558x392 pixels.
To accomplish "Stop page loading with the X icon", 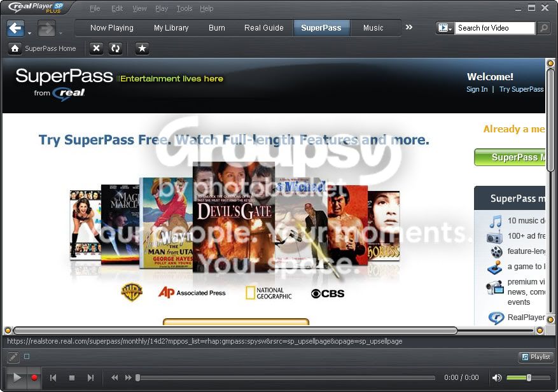I will pos(96,48).
